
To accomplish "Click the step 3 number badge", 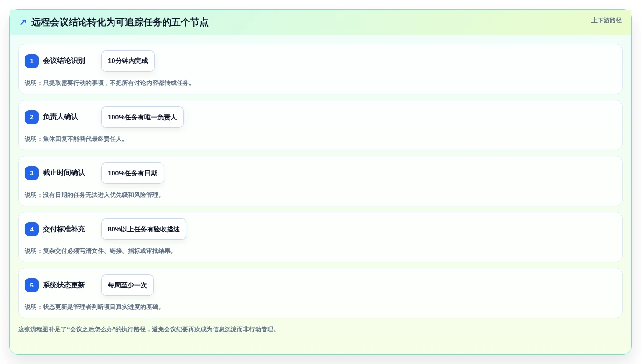I will point(32,173).
